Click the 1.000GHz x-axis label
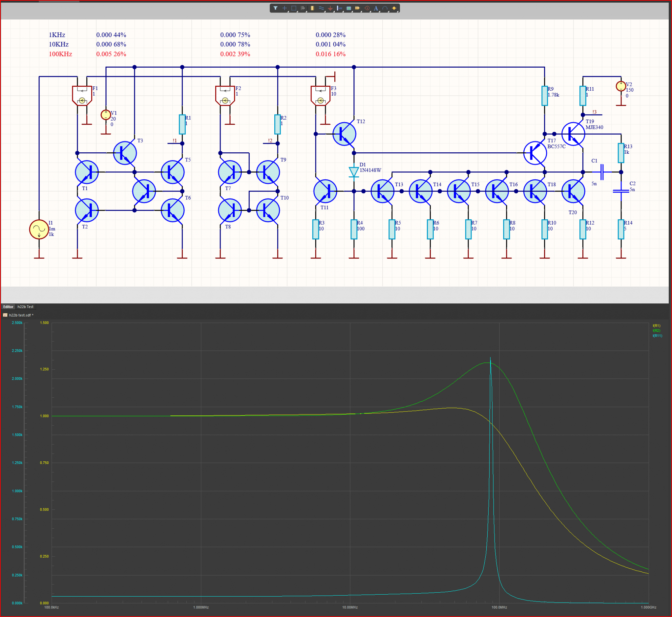This screenshot has height=617, width=672. click(648, 607)
